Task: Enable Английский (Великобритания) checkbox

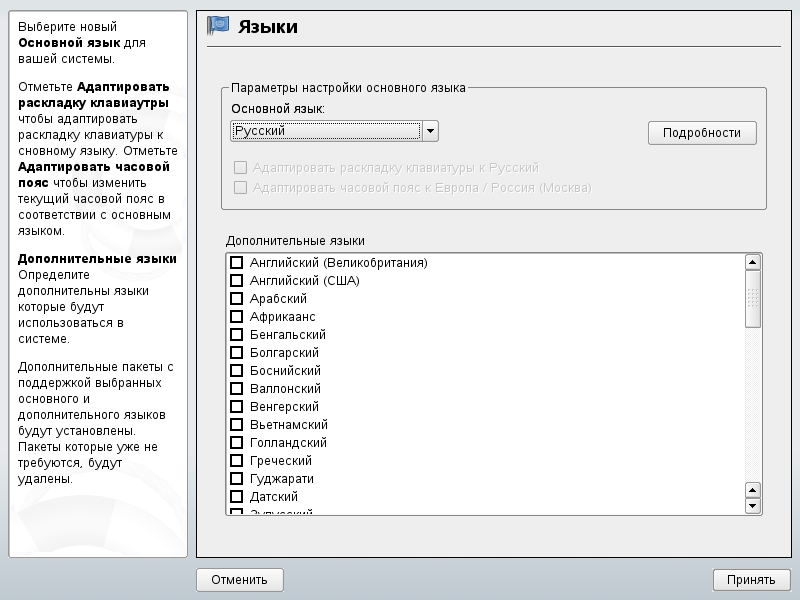Action: (237, 263)
